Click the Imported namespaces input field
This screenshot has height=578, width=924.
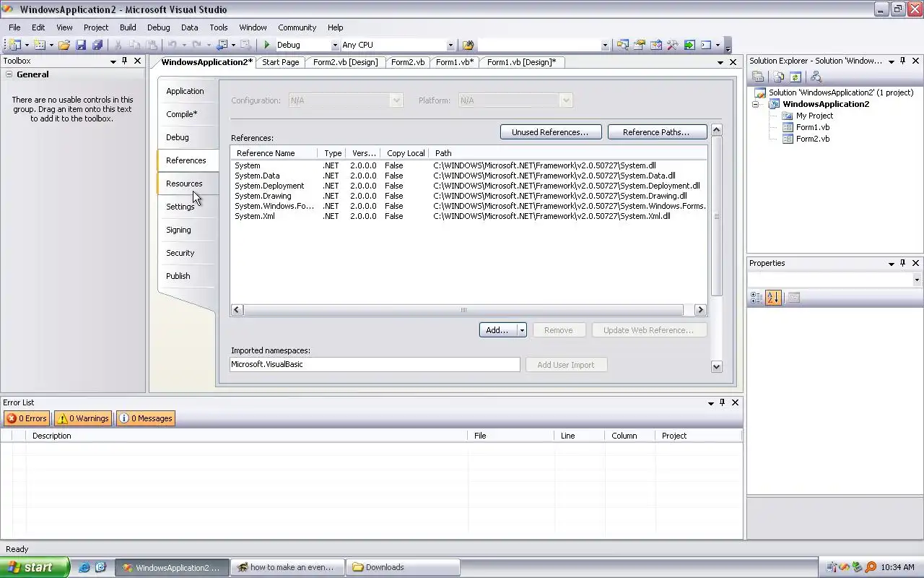click(x=375, y=365)
